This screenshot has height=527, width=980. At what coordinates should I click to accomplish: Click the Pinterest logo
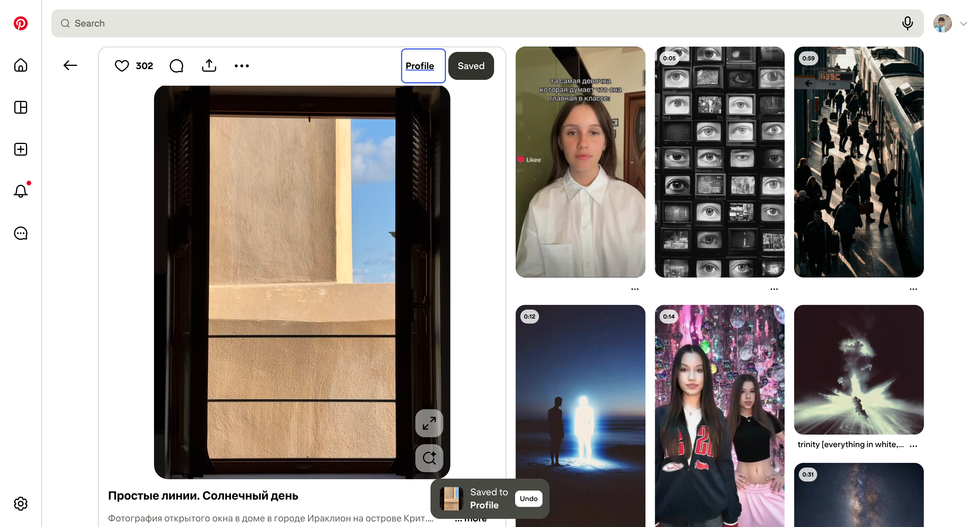point(20,23)
